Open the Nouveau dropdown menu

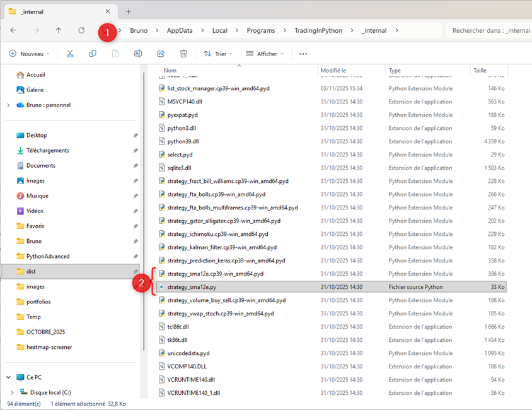click(x=30, y=54)
